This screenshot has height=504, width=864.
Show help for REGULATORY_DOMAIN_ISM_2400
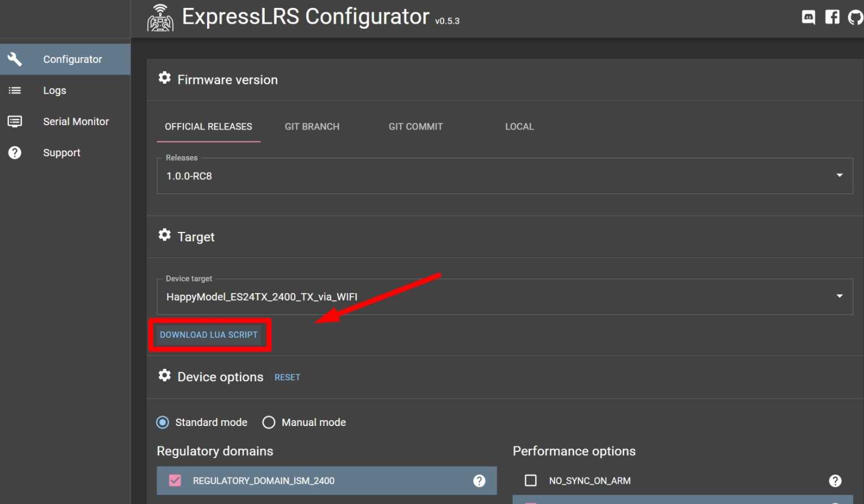point(479,481)
